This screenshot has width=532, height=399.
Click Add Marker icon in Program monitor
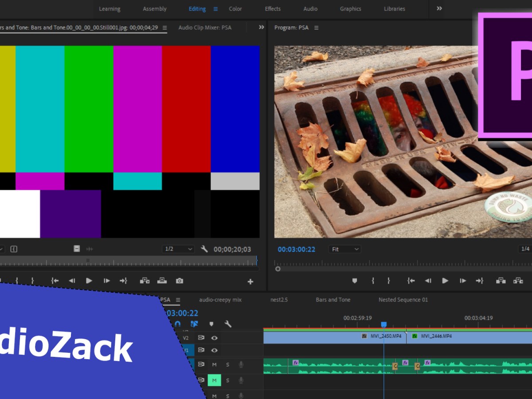[354, 281]
